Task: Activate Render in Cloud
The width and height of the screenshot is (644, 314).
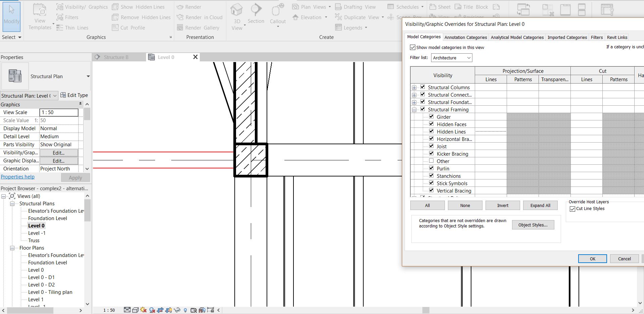Action: click(200, 17)
